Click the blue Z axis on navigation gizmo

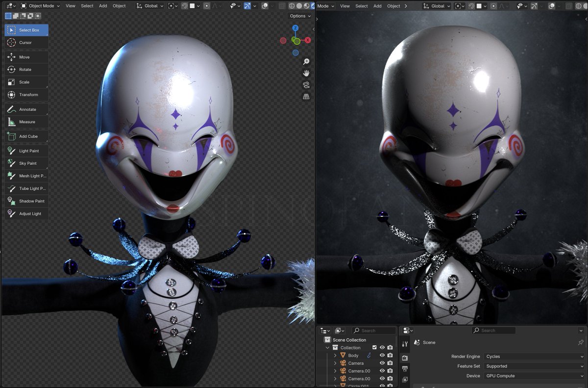click(295, 29)
